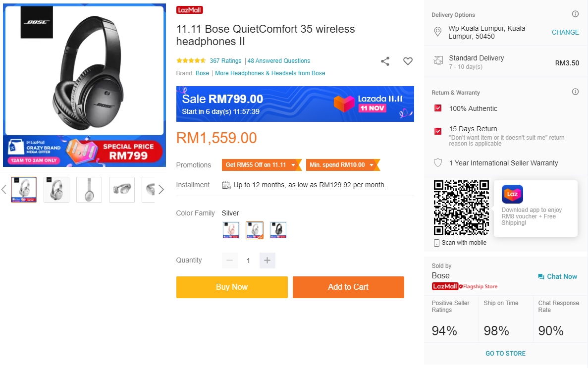Open 48 Answered Questions link
588x368 pixels.
pyautogui.click(x=279, y=61)
